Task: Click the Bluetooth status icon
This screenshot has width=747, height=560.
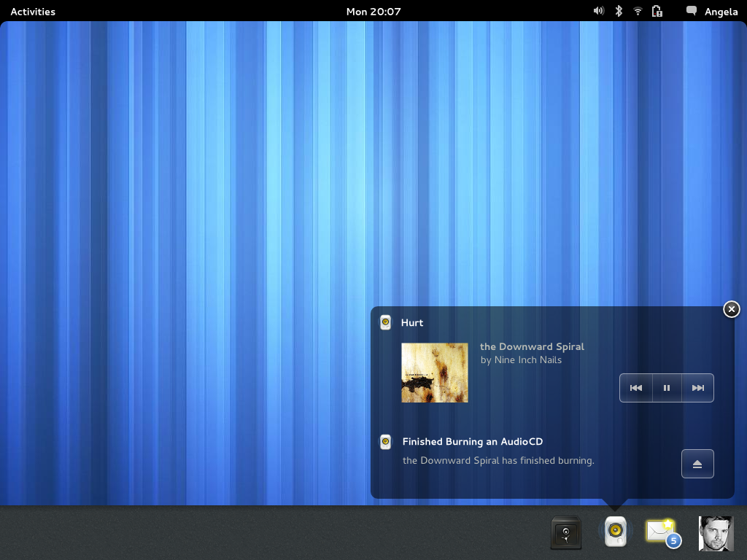Action: coord(618,11)
